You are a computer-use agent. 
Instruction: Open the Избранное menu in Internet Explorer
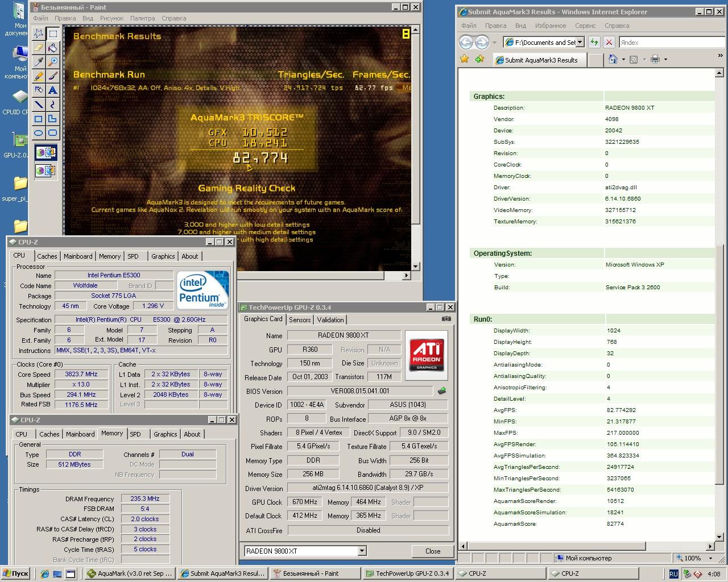tap(550, 26)
